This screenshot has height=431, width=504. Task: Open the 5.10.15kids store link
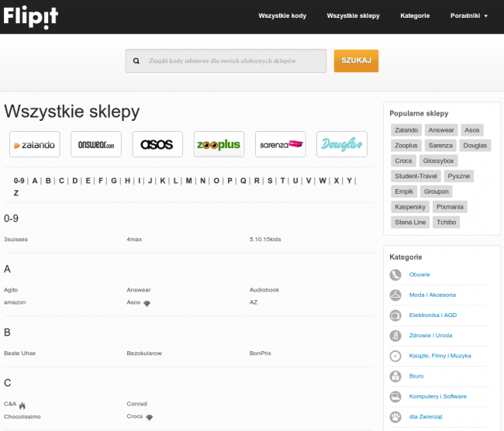pos(265,240)
